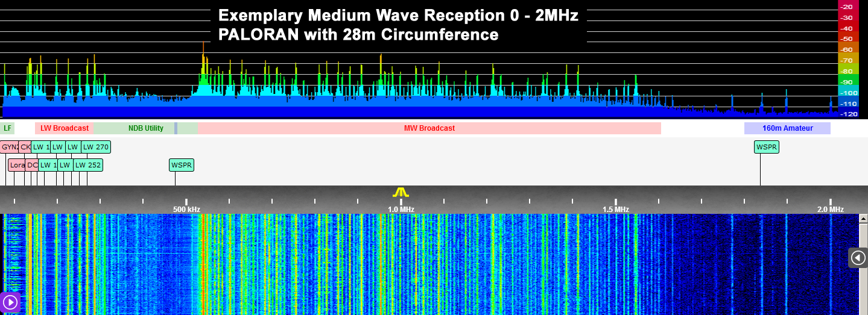Select the LW Broadcast band bar
Image resolution: width=868 pixels, height=315 pixels.
click(65, 128)
